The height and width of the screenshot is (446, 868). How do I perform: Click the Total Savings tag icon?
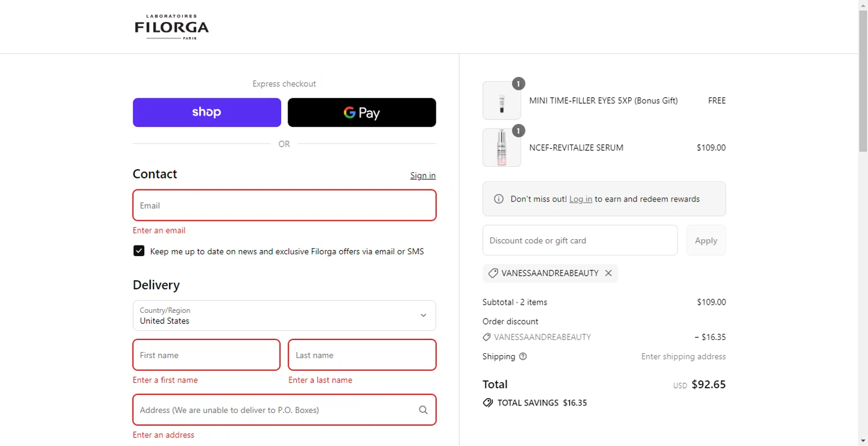(488, 403)
